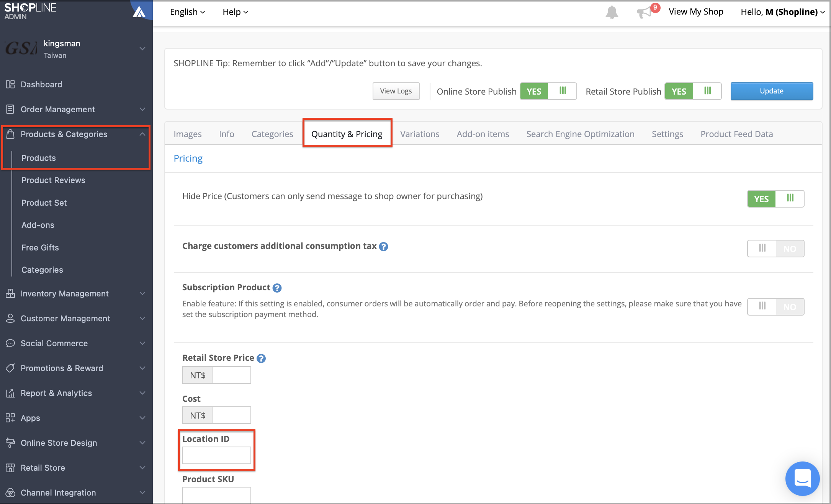Image resolution: width=831 pixels, height=504 pixels.
Task: Click the Social Commerce chat bubble icon
Action: [x=10, y=343]
